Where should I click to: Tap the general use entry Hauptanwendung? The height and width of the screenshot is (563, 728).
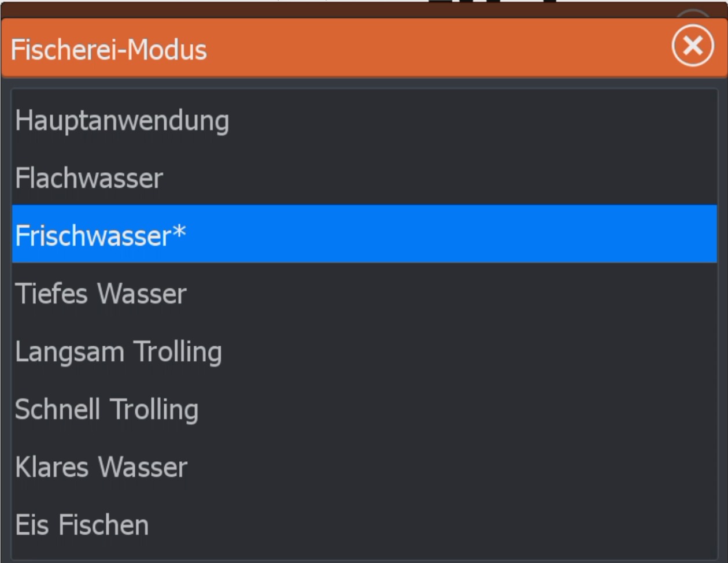(122, 121)
